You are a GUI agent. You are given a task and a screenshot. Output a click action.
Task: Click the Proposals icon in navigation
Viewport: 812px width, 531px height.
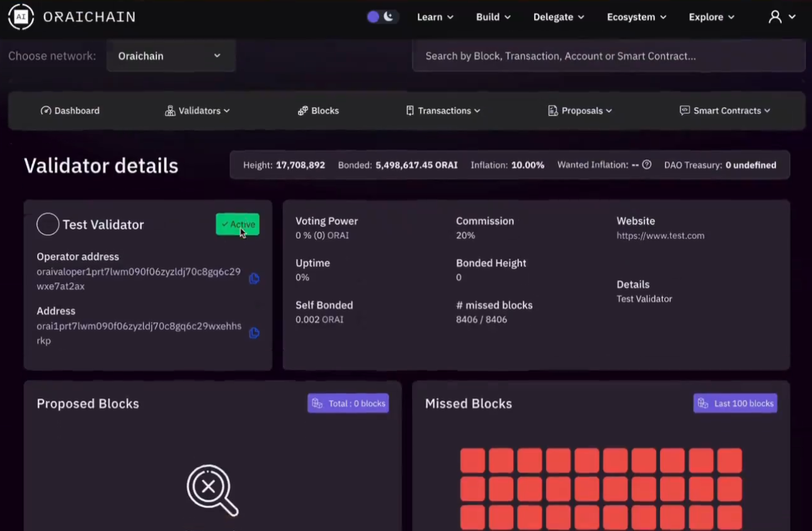tap(552, 110)
